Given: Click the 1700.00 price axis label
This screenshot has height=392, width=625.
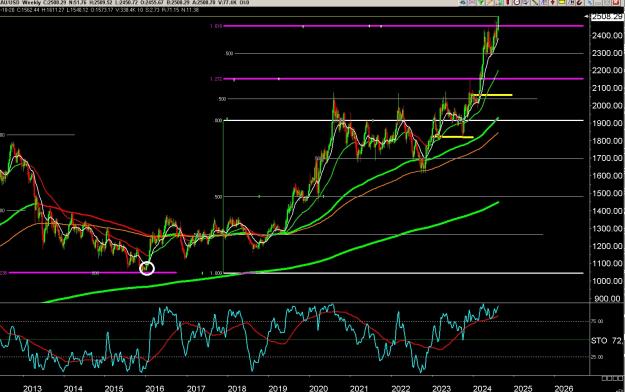Looking at the screenshot, I should (606, 158).
